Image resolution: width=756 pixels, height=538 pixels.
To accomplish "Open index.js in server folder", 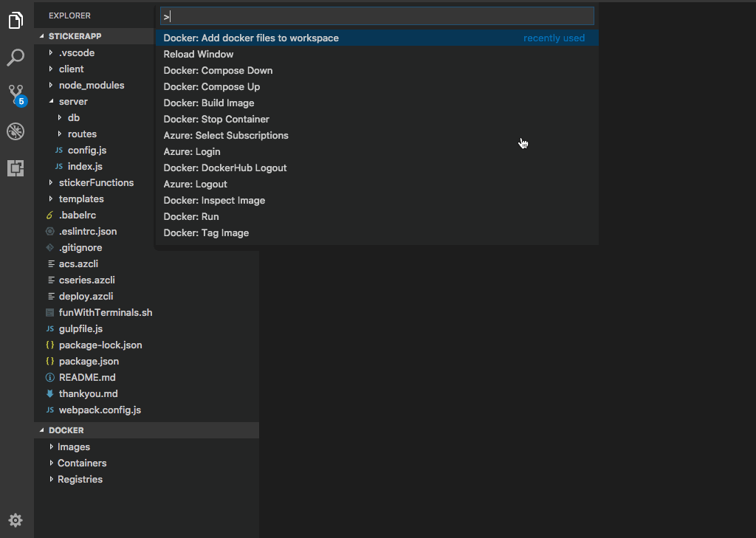I will coord(85,166).
